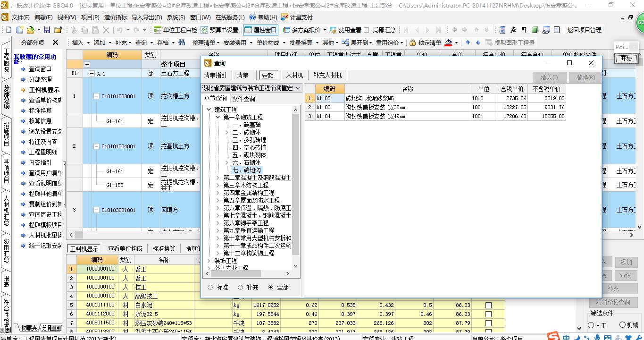Select the 全部 radio button
This screenshot has height=340, width=644.
point(270,287)
